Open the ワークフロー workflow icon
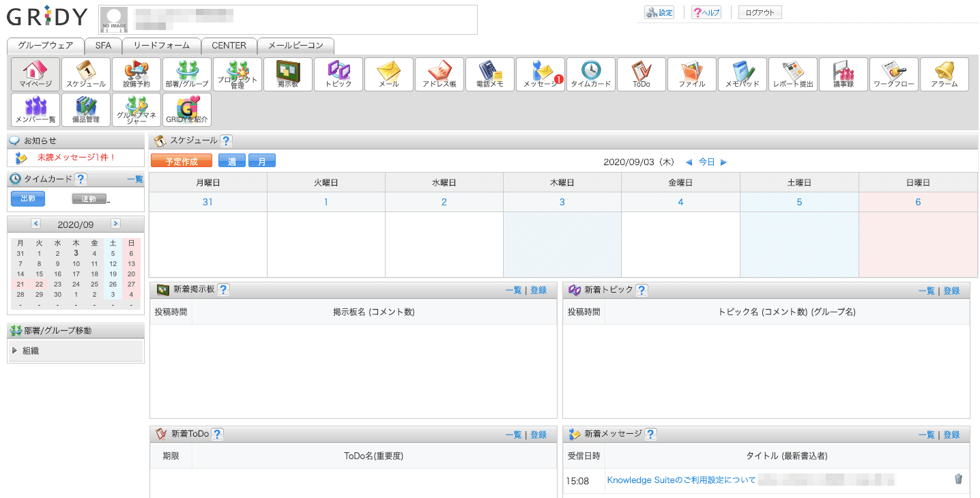The width and height of the screenshot is (980, 498). point(894,74)
